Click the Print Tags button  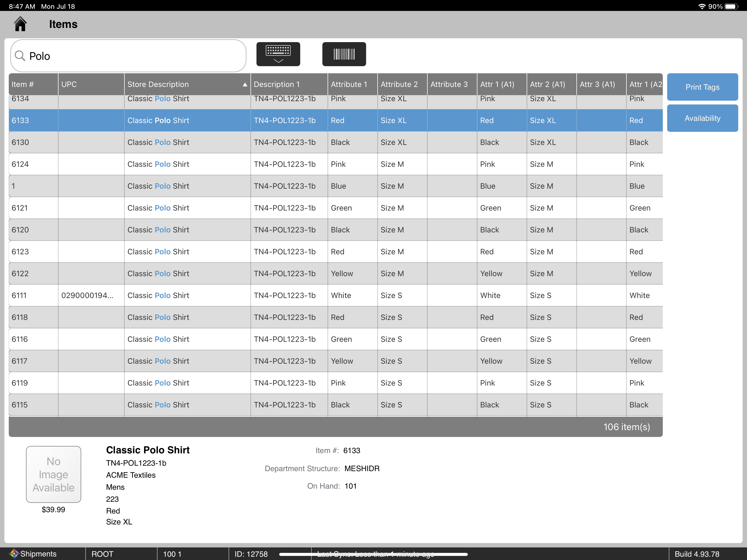pyautogui.click(x=702, y=87)
